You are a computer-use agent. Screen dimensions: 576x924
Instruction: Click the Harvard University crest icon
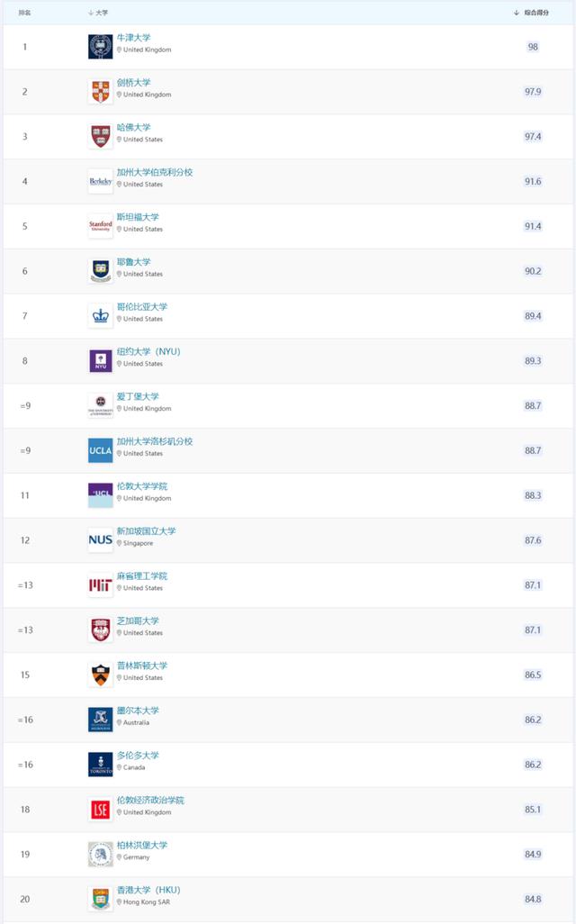click(101, 137)
